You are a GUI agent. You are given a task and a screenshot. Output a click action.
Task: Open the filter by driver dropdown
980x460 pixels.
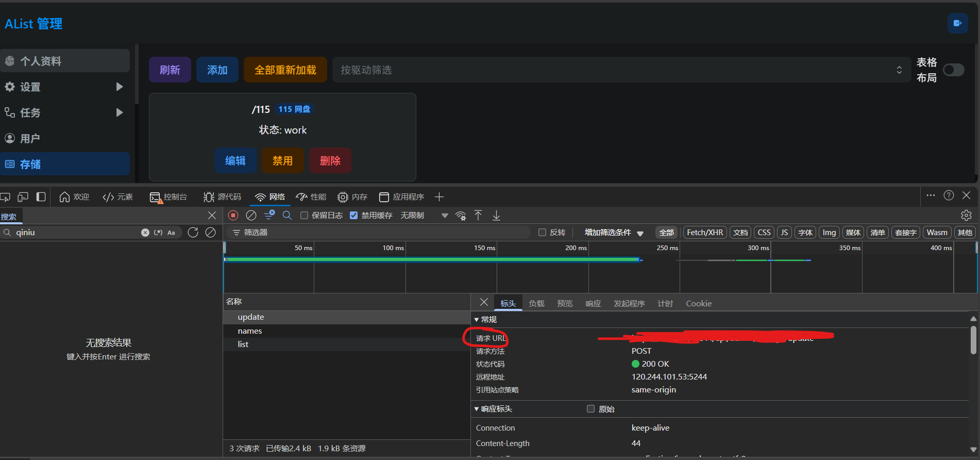pyautogui.click(x=621, y=70)
